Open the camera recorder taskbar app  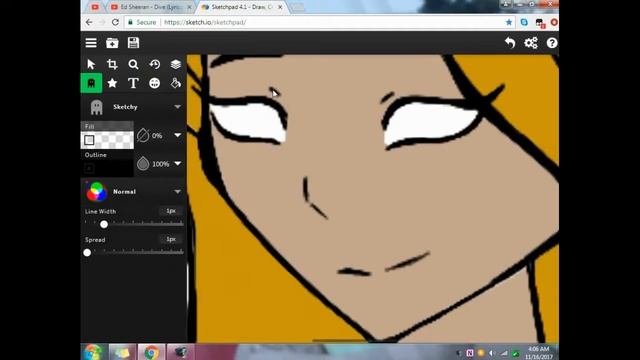pyautogui.click(x=180, y=352)
